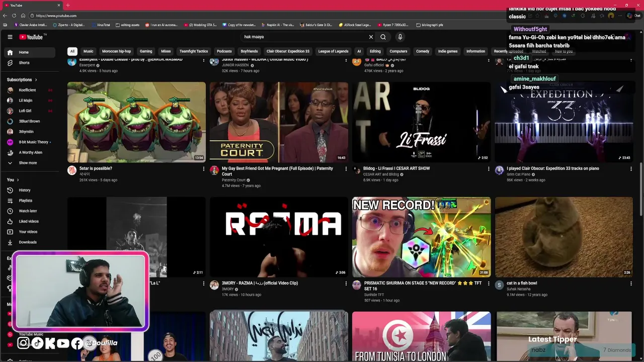Click the browser address bar URL

point(56,16)
